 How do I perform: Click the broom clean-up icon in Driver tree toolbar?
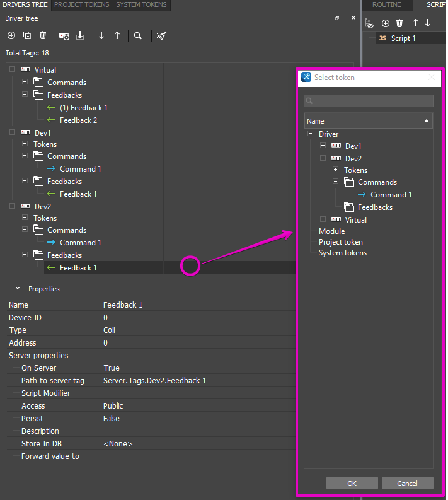pos(162,36)
